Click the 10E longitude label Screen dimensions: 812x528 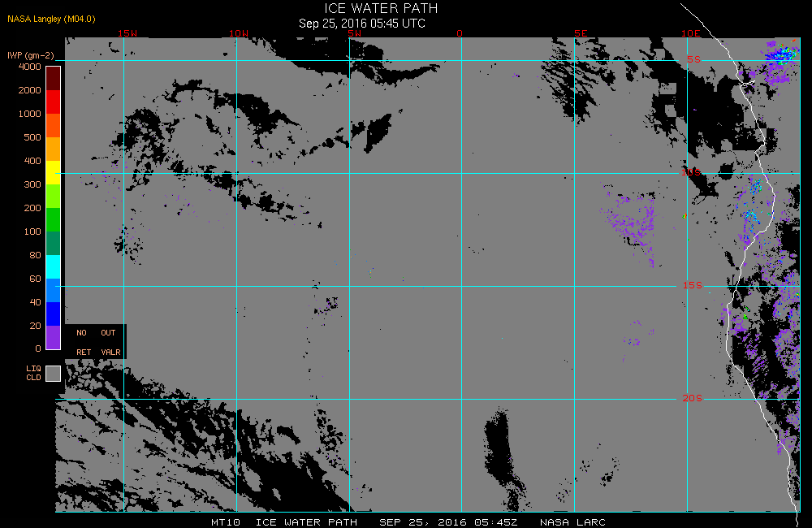(x=691, y=33)
